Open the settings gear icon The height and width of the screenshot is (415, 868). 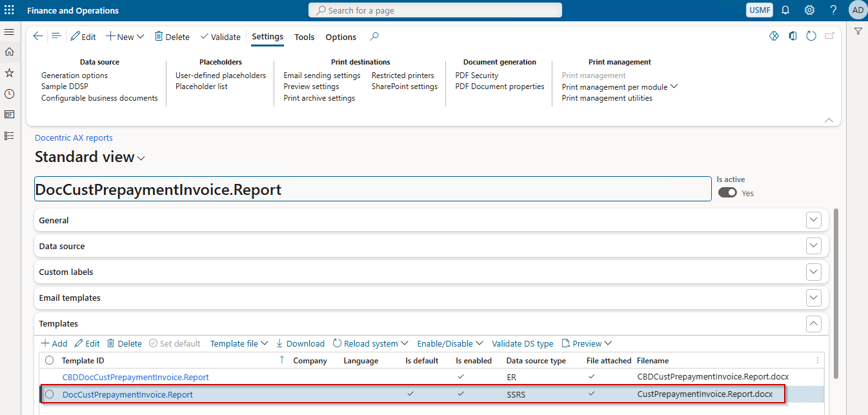tap(809, 10)
